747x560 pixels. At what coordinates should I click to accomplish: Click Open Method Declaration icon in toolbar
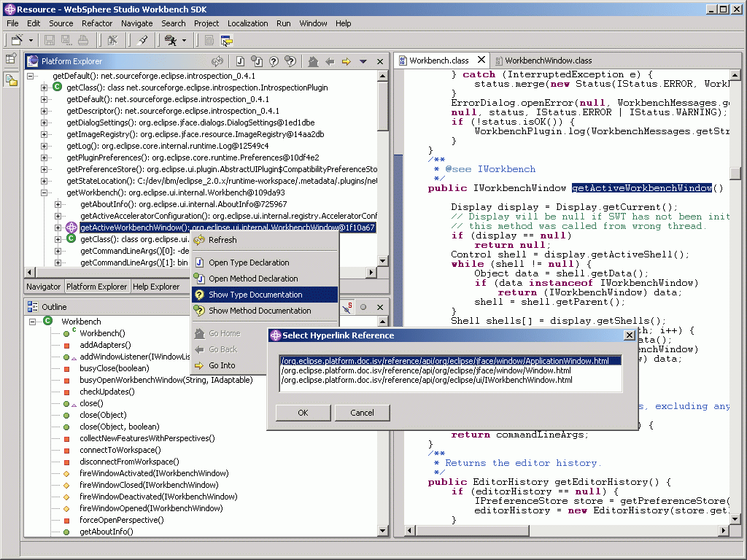point(257,61)
